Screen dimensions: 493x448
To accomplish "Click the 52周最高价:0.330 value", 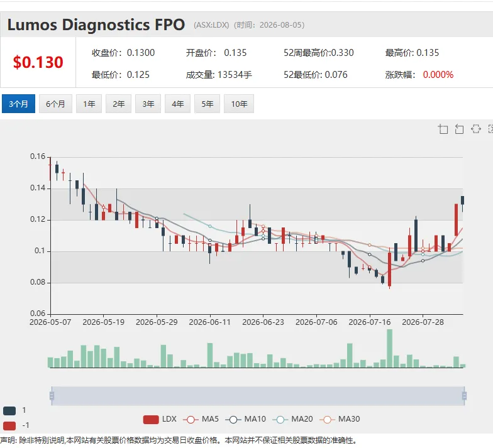I will [x=319, y=53].
